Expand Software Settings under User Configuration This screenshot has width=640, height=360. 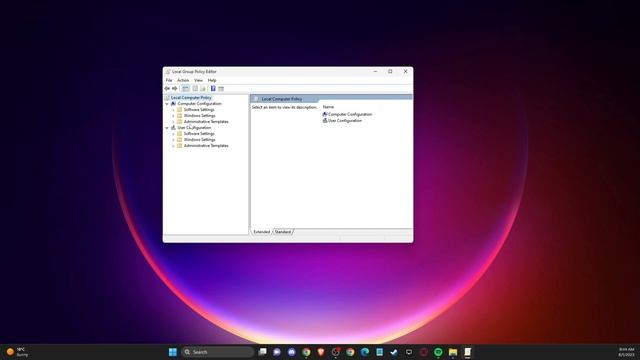point(173,134)
